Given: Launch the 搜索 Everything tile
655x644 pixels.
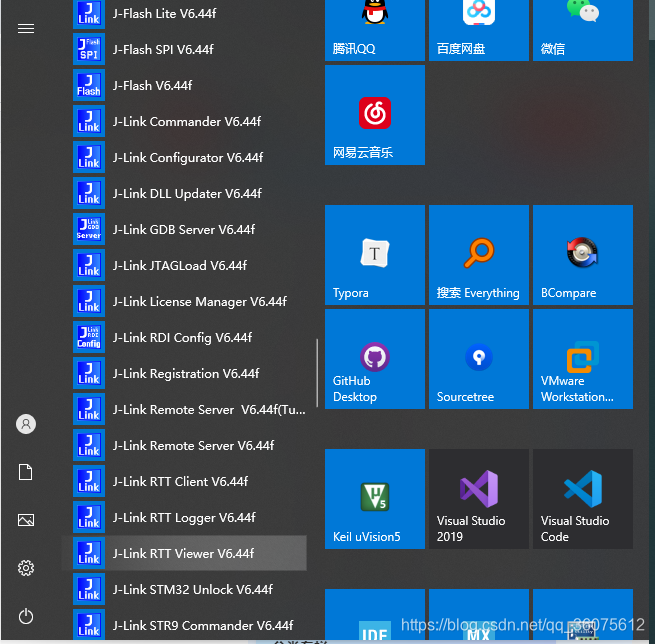Looking at the screenshot, I should pyautogui.click(x=479, y=255).
